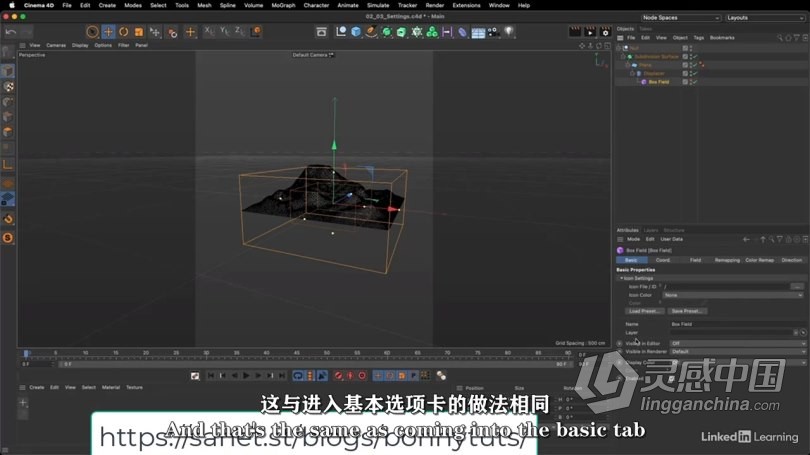Toggle Subdivision Surface enable checkmark
This screenshot has height=455, width=810.
(x=695, y=56)
